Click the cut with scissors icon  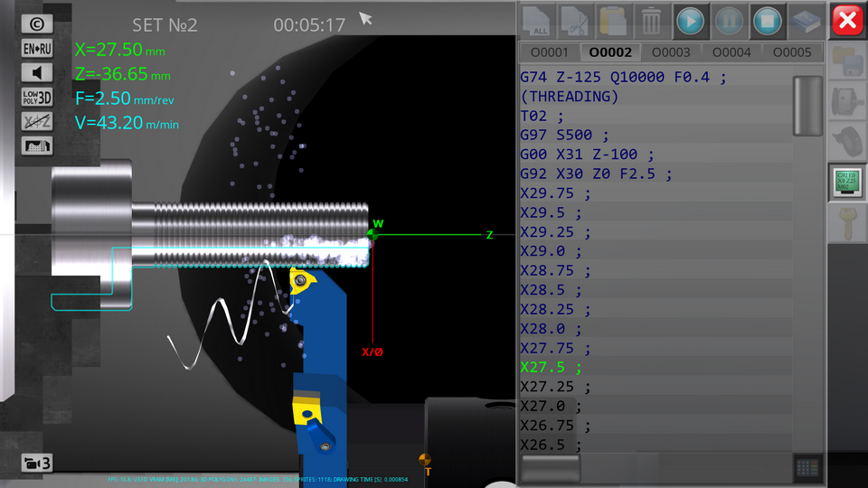tap(575, 20)
